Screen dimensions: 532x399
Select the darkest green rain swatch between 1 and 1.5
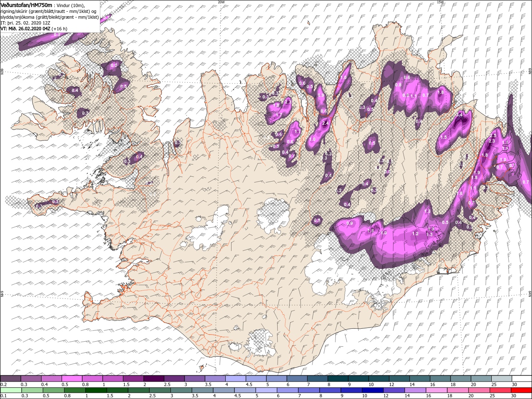click(x=96, y=390)
